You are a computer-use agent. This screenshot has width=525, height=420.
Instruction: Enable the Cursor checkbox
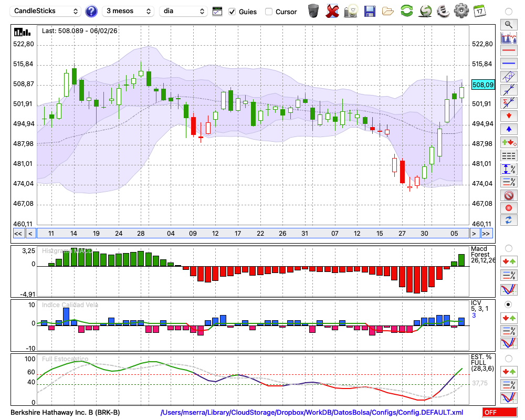(269, 12)
